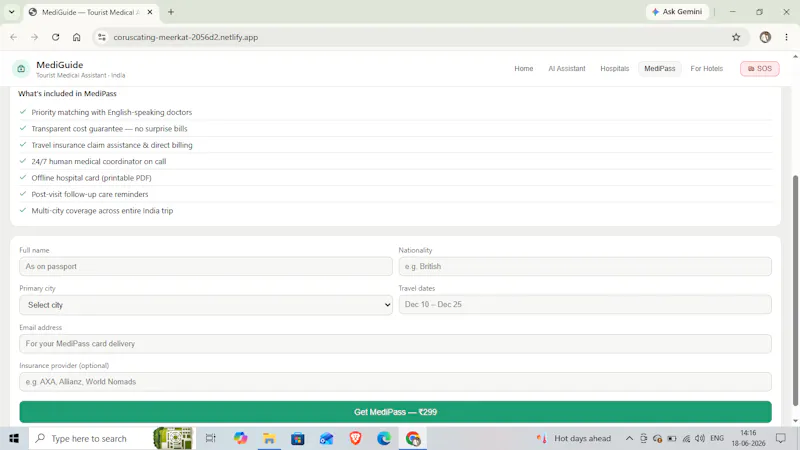The width and height of the screenshot is (800, 450).
Task: Open File Explorer from taskbar
Action: click(269, 438)
